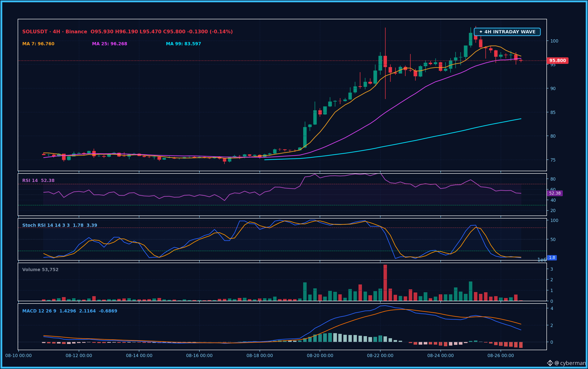Click the 2 label on the MACD axis

pos(552,325)
